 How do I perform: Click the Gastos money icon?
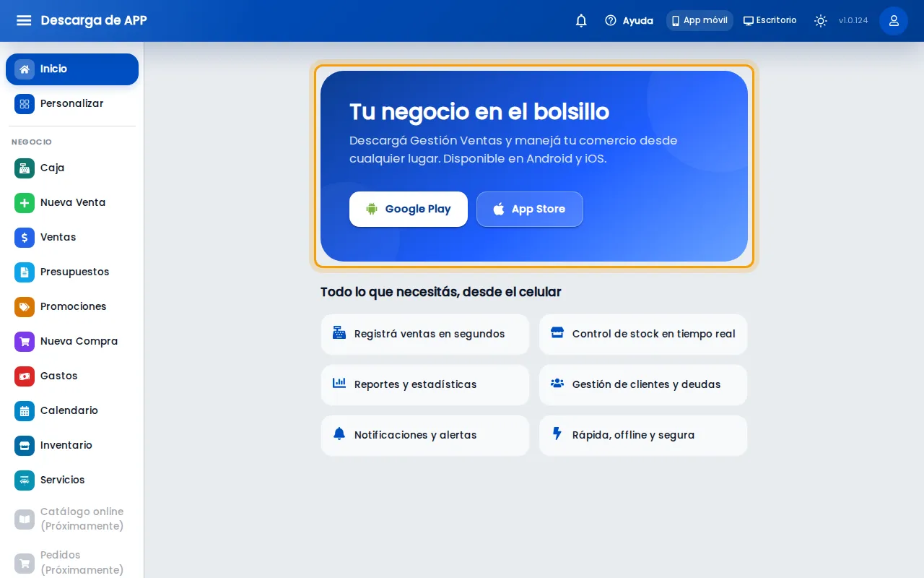coord(25,376)
